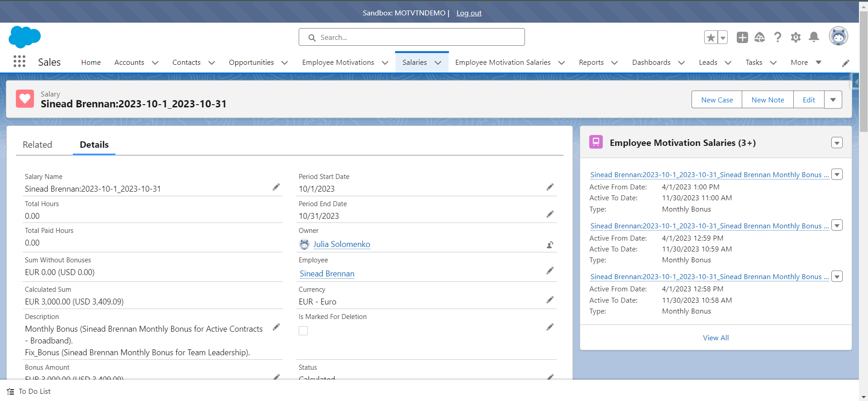This screenshot has height=401, width=868.
Task: Add this page to Favorites star
Action: point(711,38)
